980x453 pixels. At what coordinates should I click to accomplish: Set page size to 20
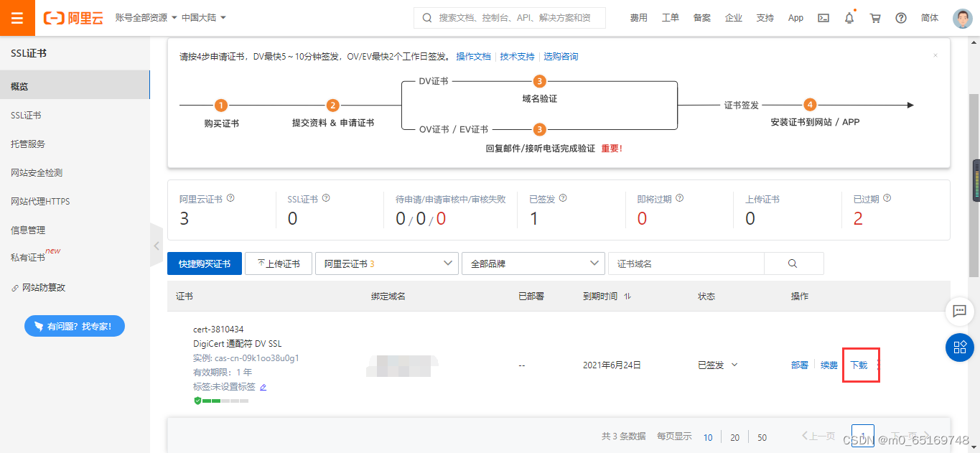[x=734, y=437]
